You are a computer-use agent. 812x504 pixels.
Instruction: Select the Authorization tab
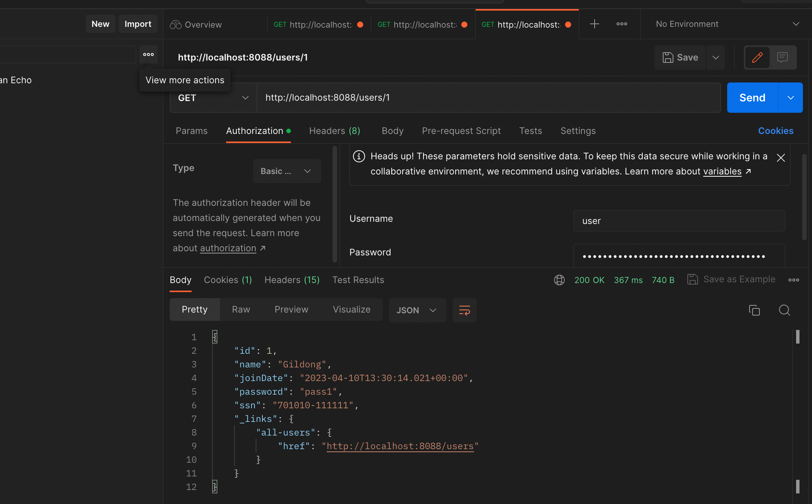pos(258,131)
